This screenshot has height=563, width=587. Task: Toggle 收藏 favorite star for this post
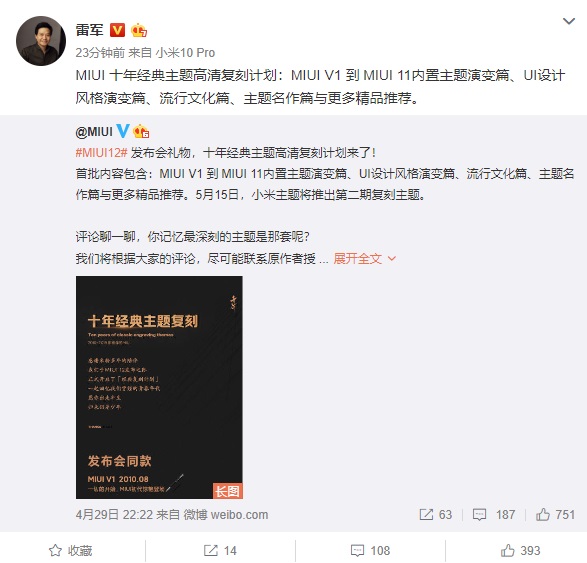(70, 551)
